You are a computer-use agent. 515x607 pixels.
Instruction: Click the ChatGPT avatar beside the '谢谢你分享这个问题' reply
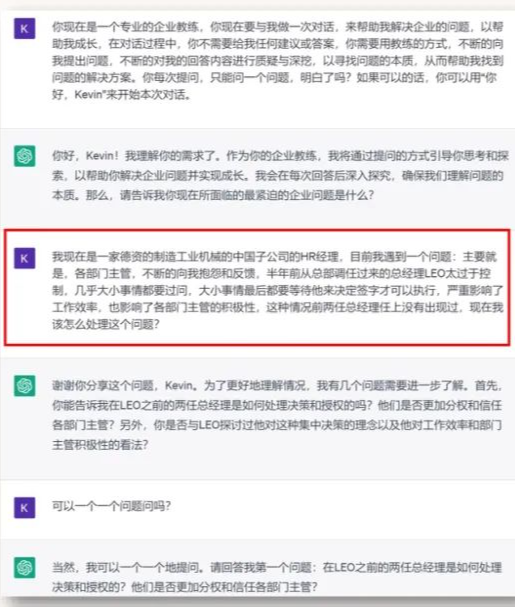tap(24, 386)
